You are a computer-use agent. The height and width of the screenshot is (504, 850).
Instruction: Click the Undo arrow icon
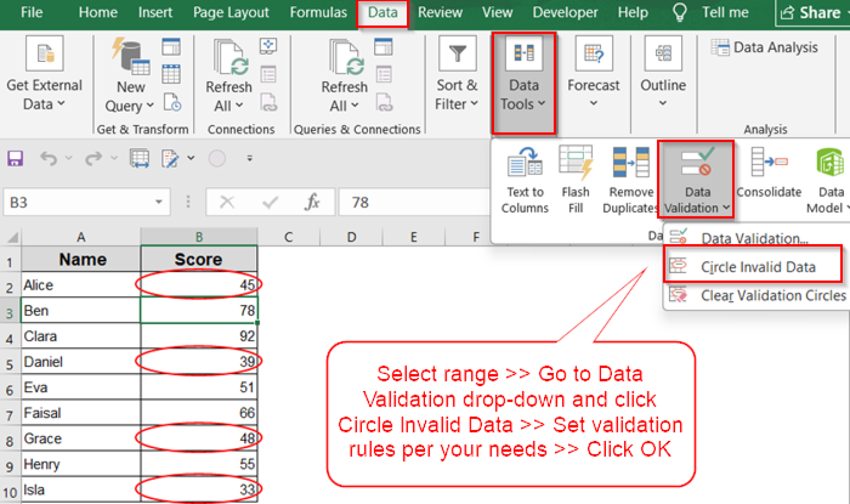48,159
